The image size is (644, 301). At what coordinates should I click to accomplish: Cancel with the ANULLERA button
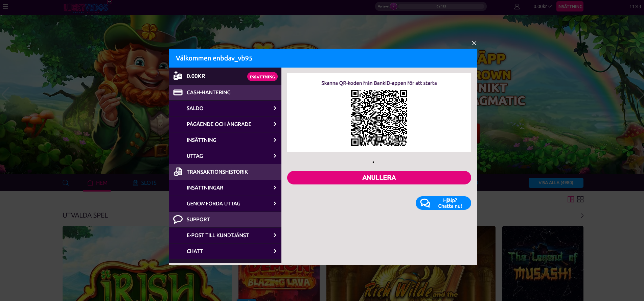click(379, 178)
